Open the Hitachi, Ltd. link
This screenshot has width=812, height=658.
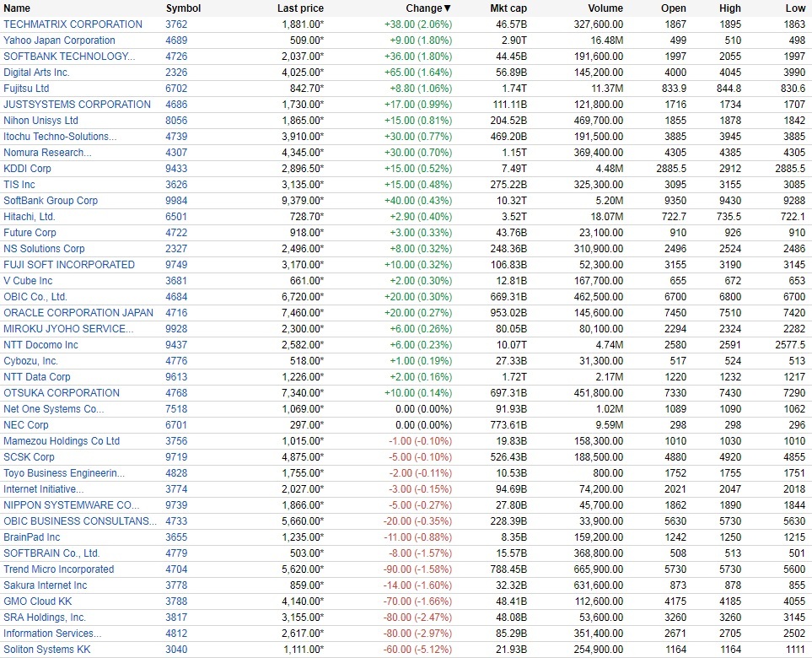pyautogui.click(x=30, y=217)
